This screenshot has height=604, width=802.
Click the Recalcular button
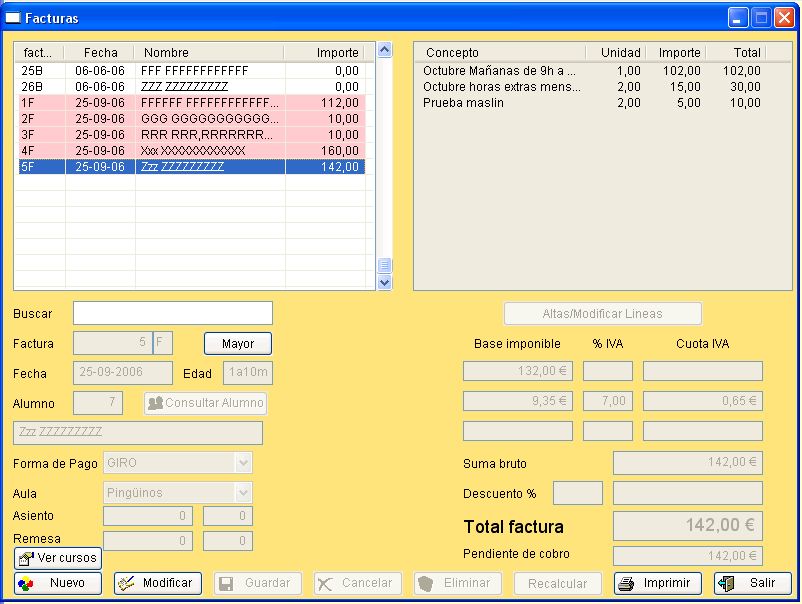tap(557, 583)
